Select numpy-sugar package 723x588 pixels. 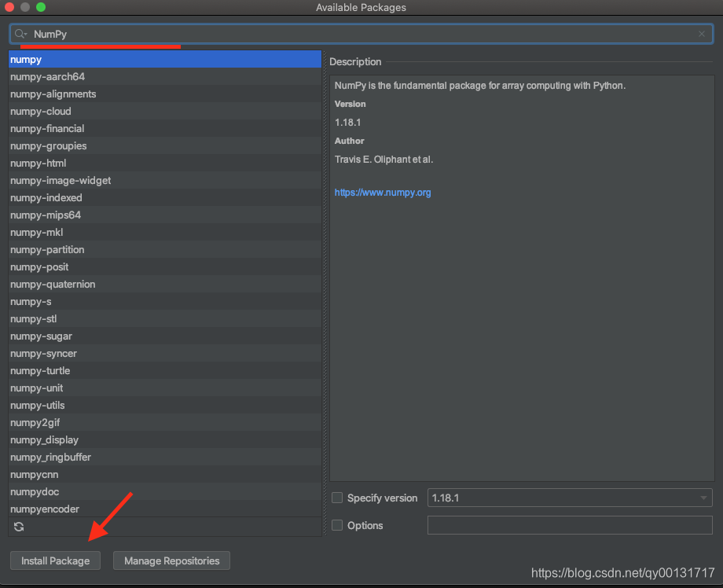pos(164,336)
